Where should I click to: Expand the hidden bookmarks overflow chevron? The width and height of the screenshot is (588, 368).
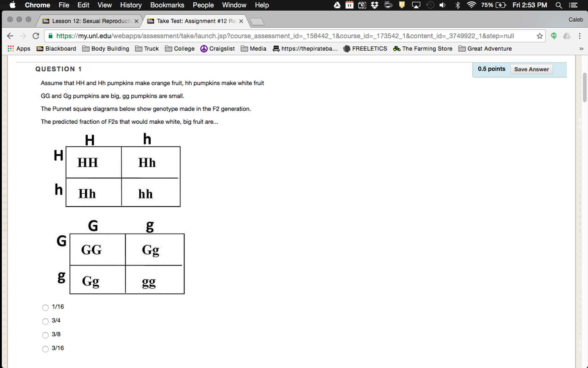point(581,49)
